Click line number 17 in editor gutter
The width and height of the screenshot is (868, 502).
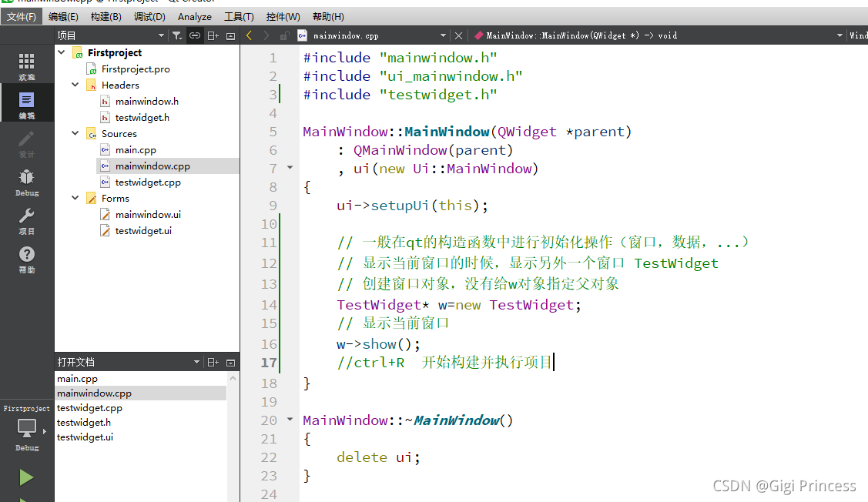[x=269, y=363]
